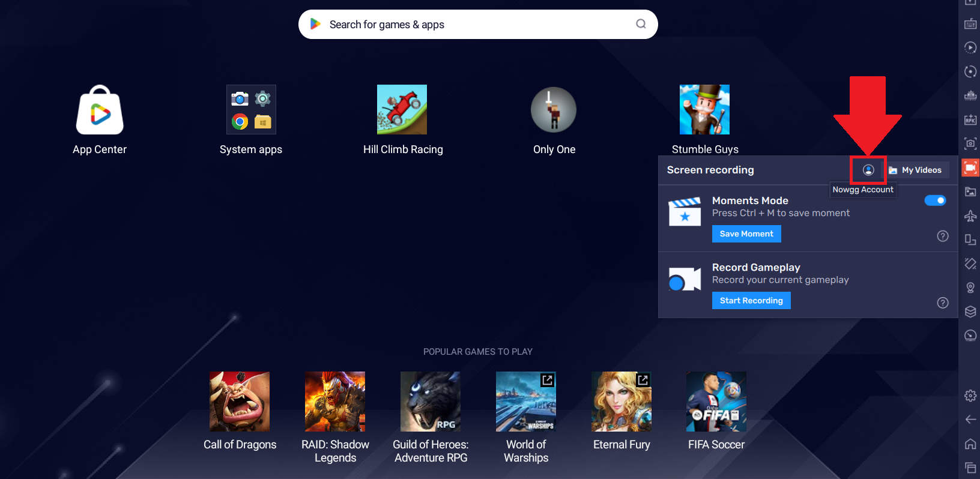
Task: Open World of Warships thumbnail
Action: coord(526,402)
